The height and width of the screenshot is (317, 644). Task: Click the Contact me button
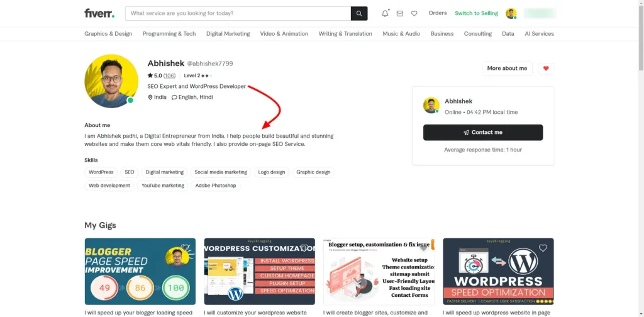pos(482,132)
